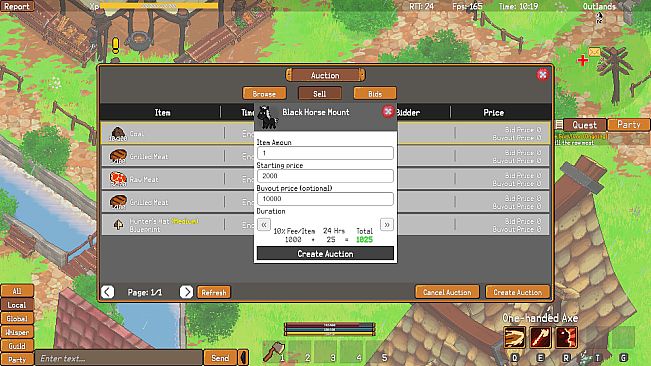Select the Guild chat channel
The width and height of the screenshot is (651, 366).
coord(17,346)
